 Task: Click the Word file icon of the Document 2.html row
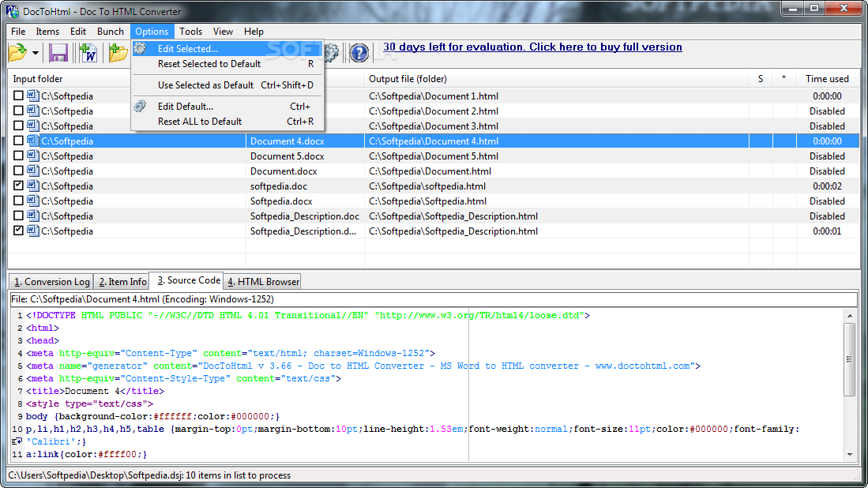point(32,111)
